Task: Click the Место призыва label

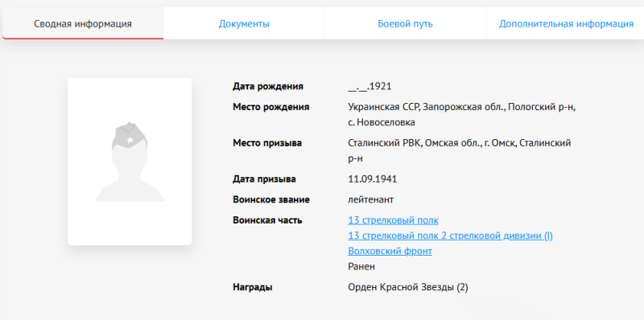Action: tap(267, 143)
